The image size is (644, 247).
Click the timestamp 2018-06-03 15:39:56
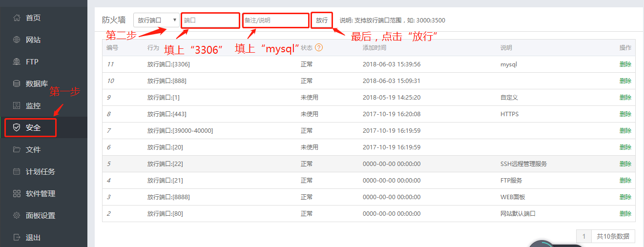[392, 64]
